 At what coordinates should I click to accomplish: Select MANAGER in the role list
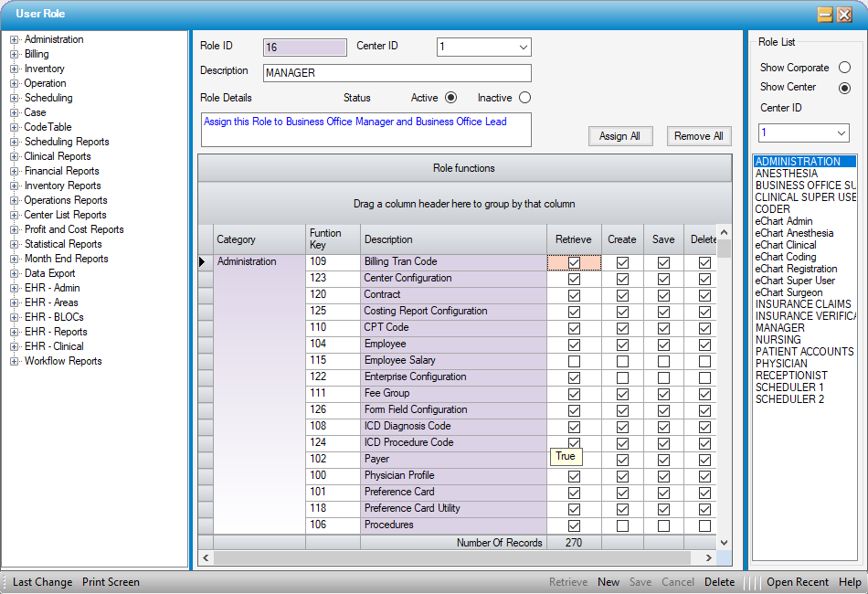(780, 328)
